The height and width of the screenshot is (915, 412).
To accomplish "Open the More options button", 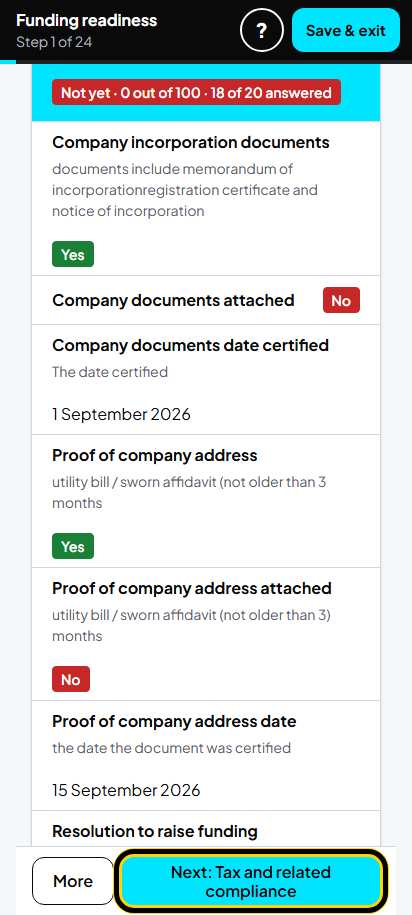I will (x=73, y=881).
